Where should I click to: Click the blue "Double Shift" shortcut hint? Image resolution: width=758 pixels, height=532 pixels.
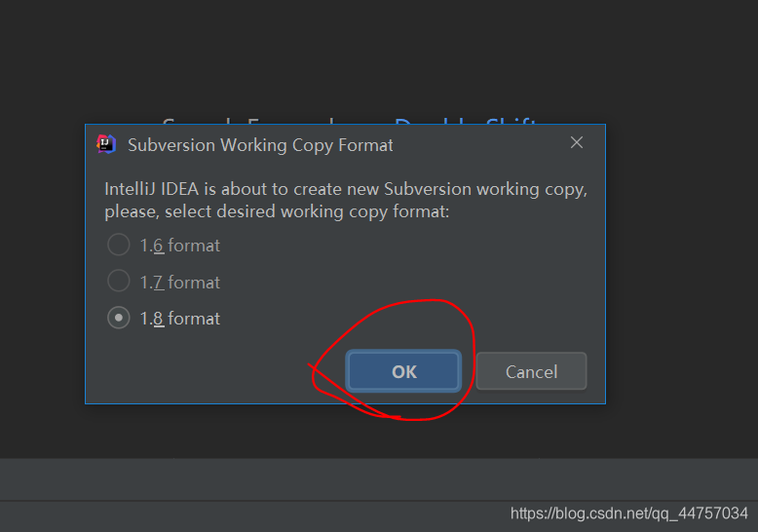[x=466, y=123]
